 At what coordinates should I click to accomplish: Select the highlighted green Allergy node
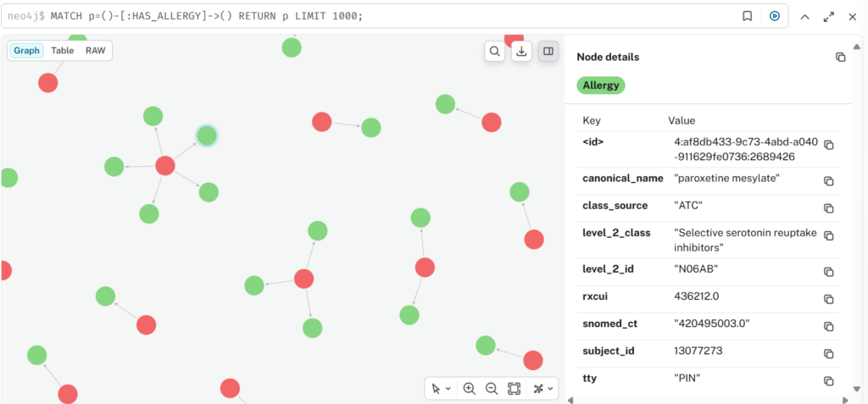tap(207, 136)
